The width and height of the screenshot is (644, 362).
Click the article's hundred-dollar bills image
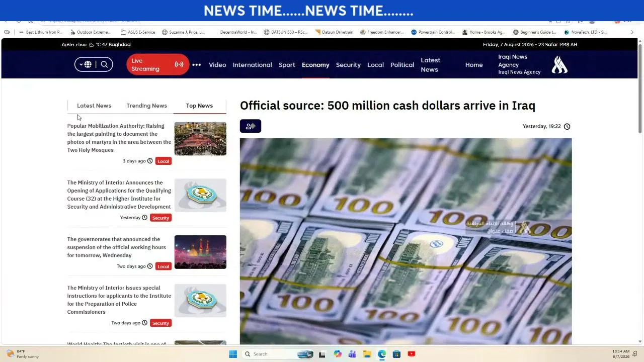click(406, 241)
